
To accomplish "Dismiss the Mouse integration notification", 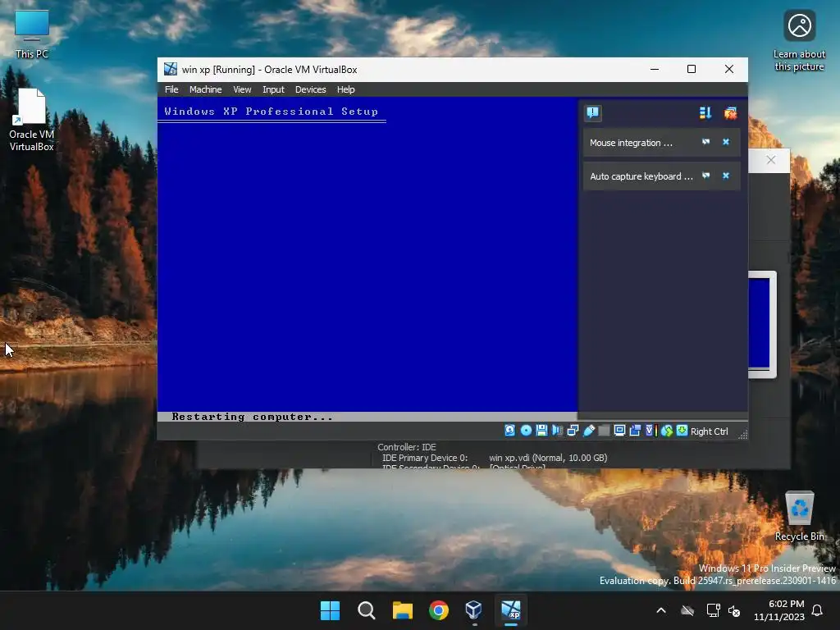I will tap(726, 142).
